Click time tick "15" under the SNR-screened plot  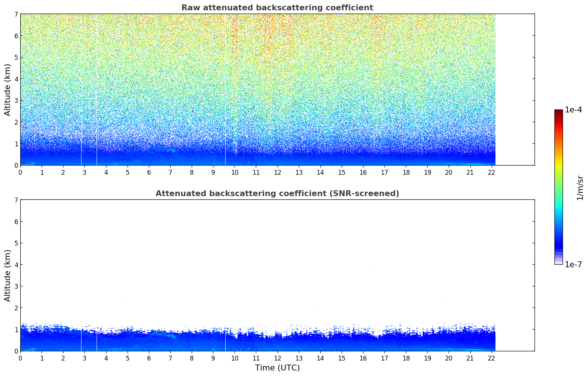(x=342, y=358)
